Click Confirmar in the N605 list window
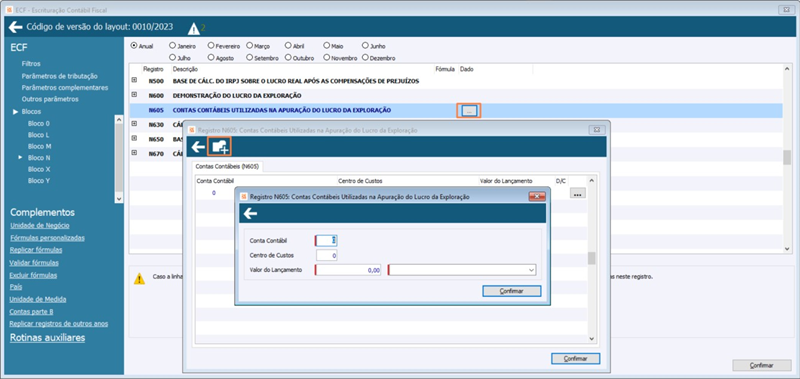The width and height of the screenshot is (800, 379). (x=576, y=359)
